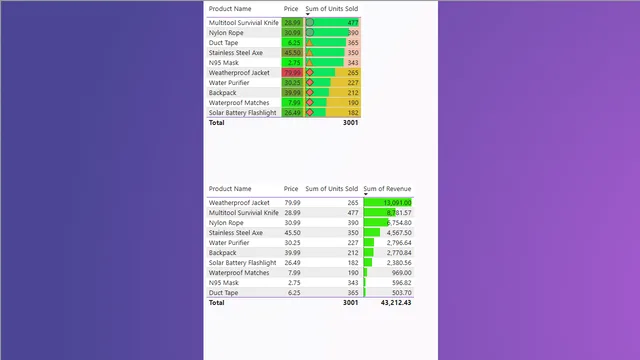Select Solar Battery Flashlight in the bottom table
This screenshot has width=640, height=360.
click(242, 262)
